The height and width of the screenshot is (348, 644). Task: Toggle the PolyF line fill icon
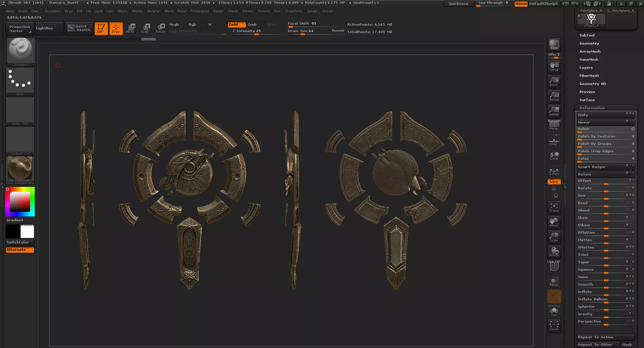(x=554, y=266)
